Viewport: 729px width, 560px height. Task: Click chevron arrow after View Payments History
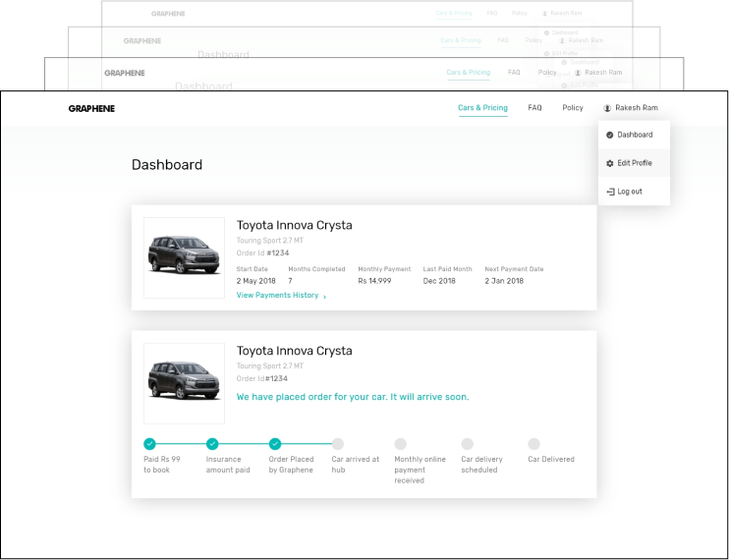(324, 296)
